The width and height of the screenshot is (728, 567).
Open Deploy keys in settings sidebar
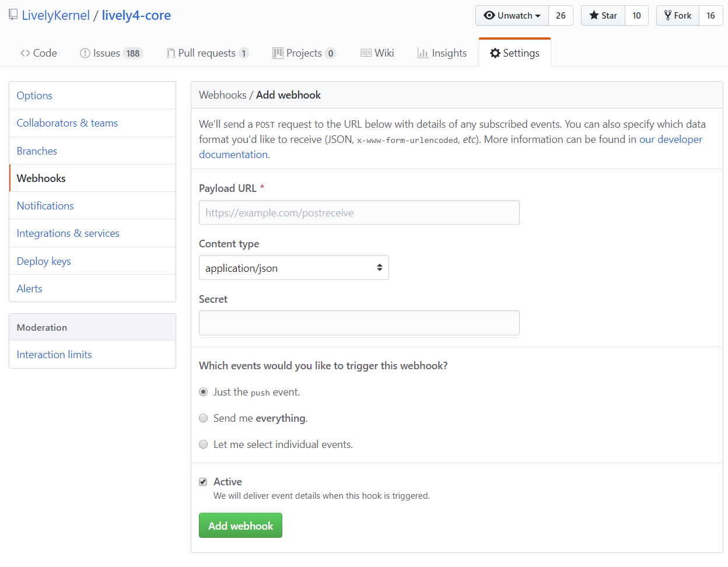click(44, 261)
